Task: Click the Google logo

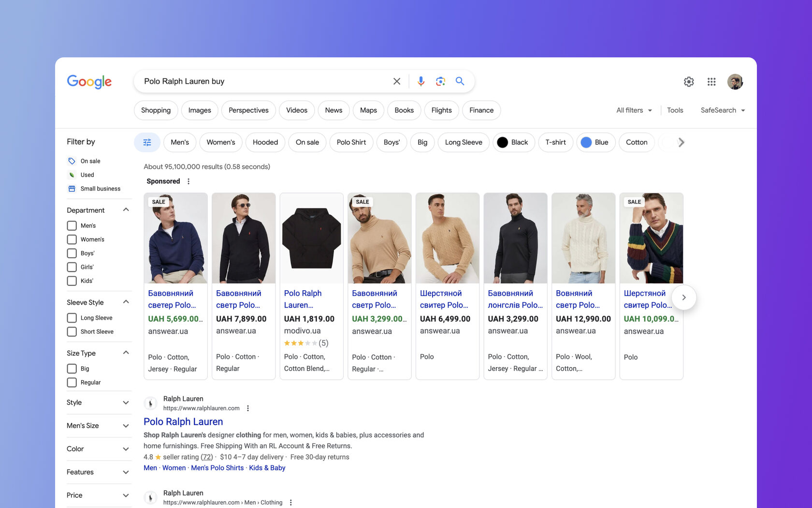Action: point(89,82)
